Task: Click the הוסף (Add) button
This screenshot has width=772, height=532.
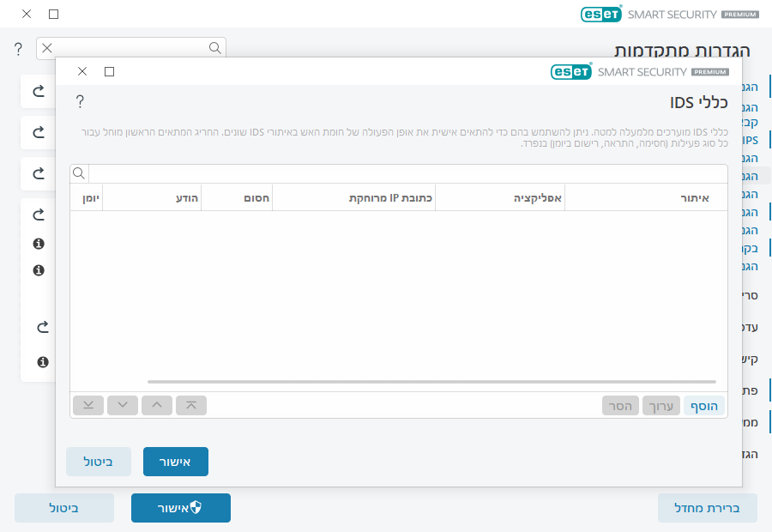Action: [x=704, y=406]
